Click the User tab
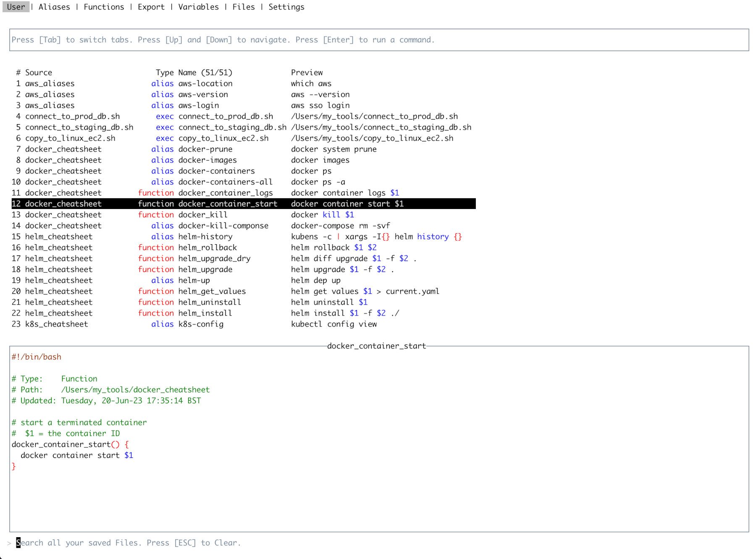Viewport: 756px width, 559px height. tap(16, 7)
